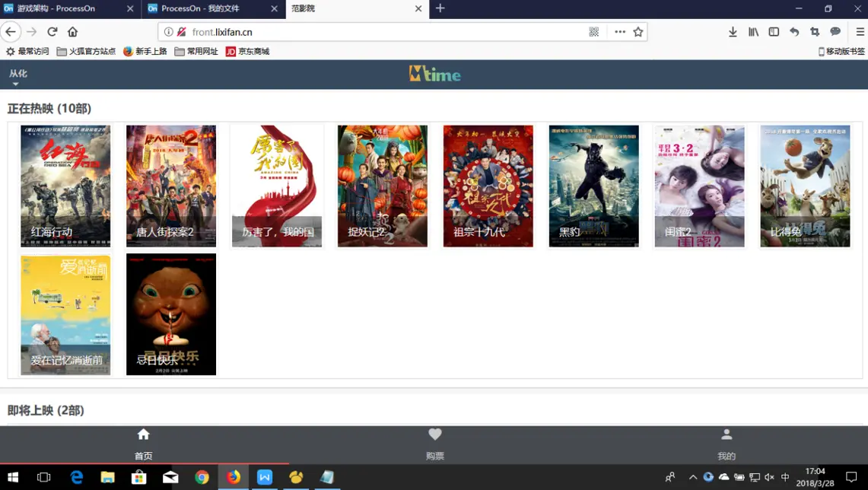
Task: Open 新手上路 bookmark
Action: (145, 51)
